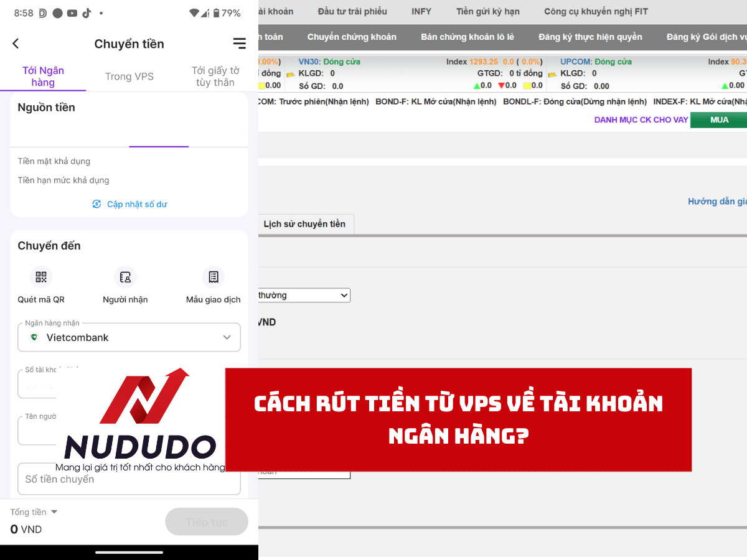Tap the WiFi status bar icon

(194, 12)
